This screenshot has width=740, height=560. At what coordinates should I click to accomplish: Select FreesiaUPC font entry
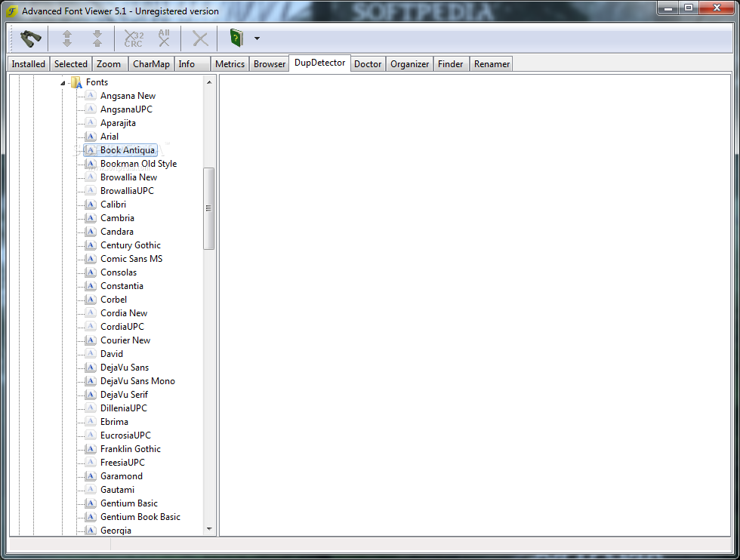(122, 463)
